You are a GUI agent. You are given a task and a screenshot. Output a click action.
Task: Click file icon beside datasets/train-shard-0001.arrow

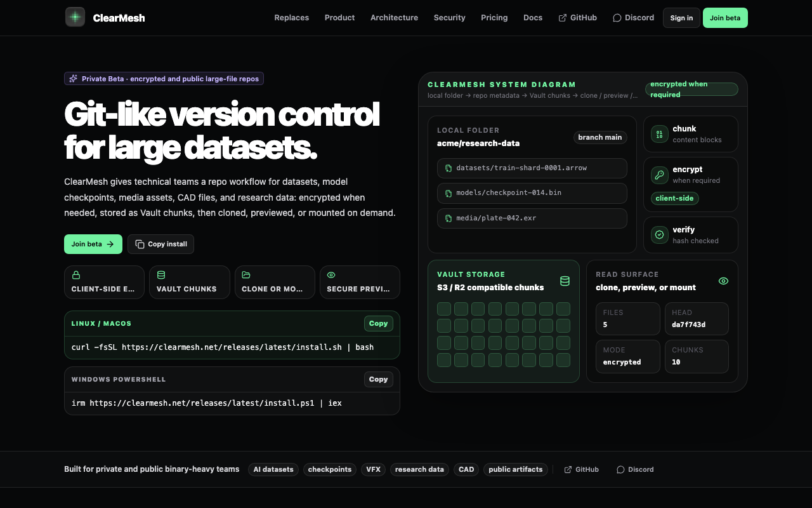[x=449, y=168]
